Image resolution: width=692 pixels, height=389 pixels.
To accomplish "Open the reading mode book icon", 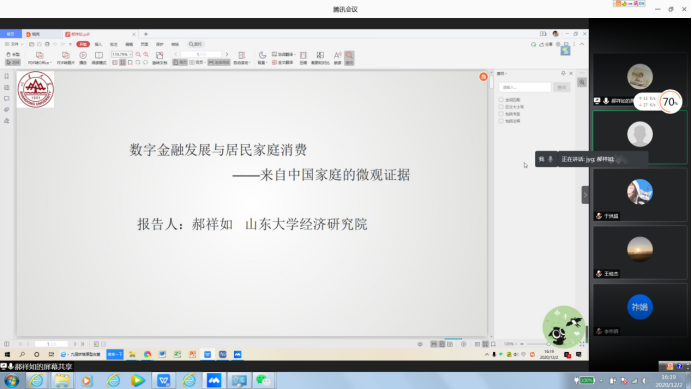I will tap(99, 57).
